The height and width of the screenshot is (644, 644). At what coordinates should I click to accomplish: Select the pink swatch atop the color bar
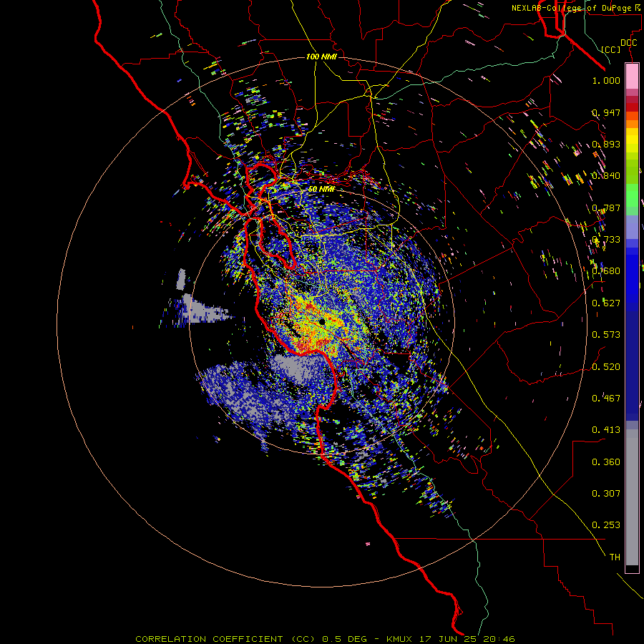click(632, 77)
